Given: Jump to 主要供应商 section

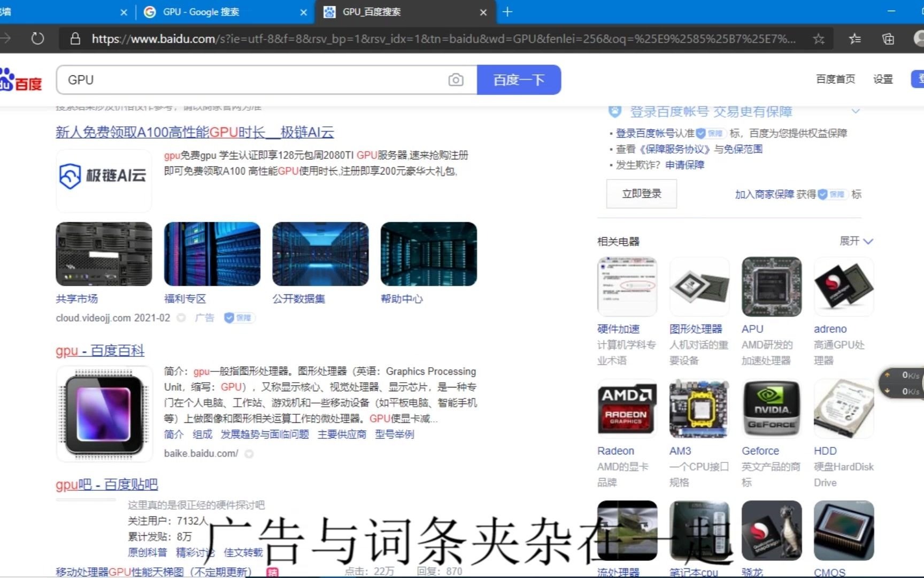Looking at the screenshot, I should coord(342,434).
